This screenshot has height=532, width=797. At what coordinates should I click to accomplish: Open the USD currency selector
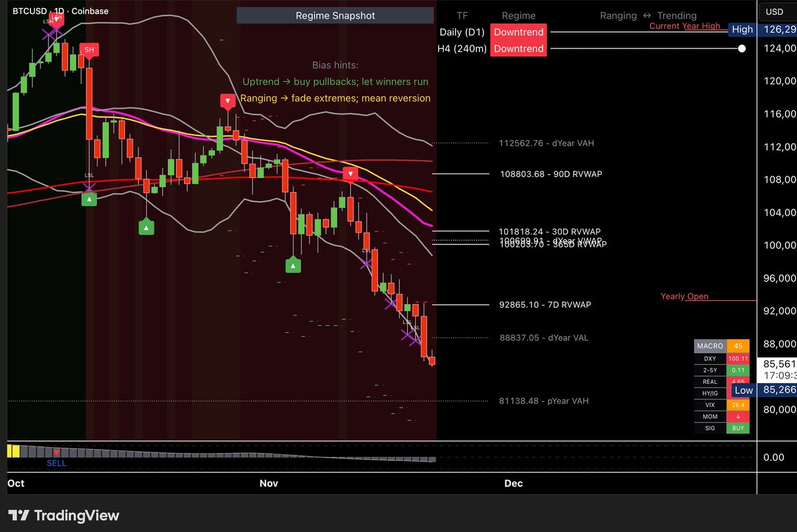(774, 11)
